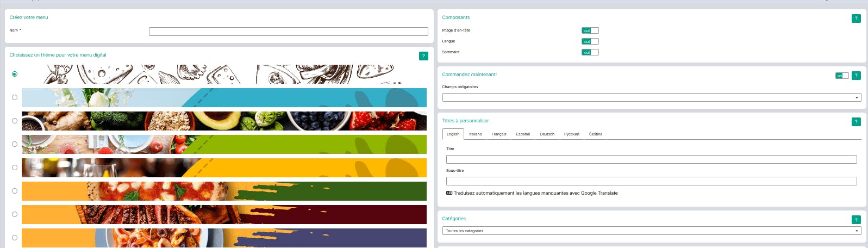Open help icon in Titres à personnaliser panel
This screenshot has height=248, width=868.
[x=856, y=122]
